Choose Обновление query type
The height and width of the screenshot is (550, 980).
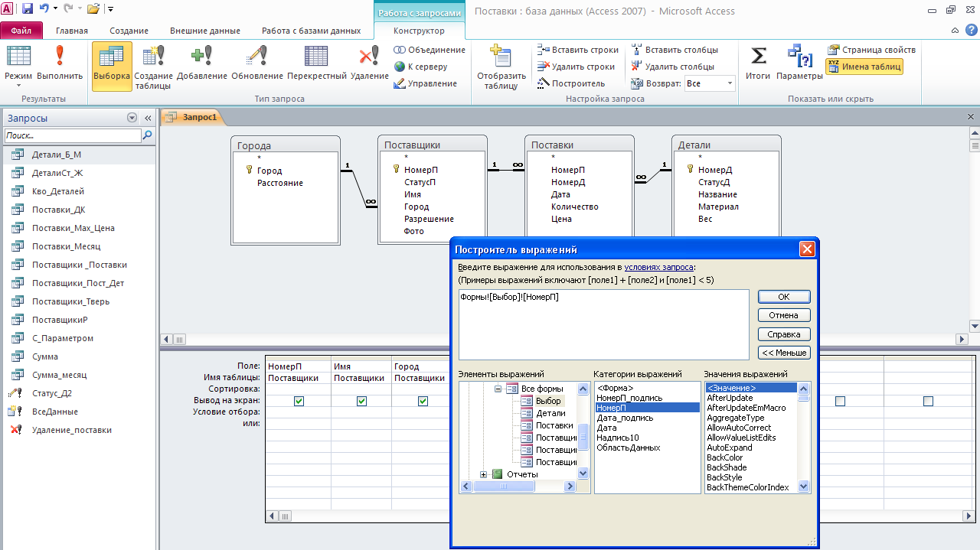(257, 63)
